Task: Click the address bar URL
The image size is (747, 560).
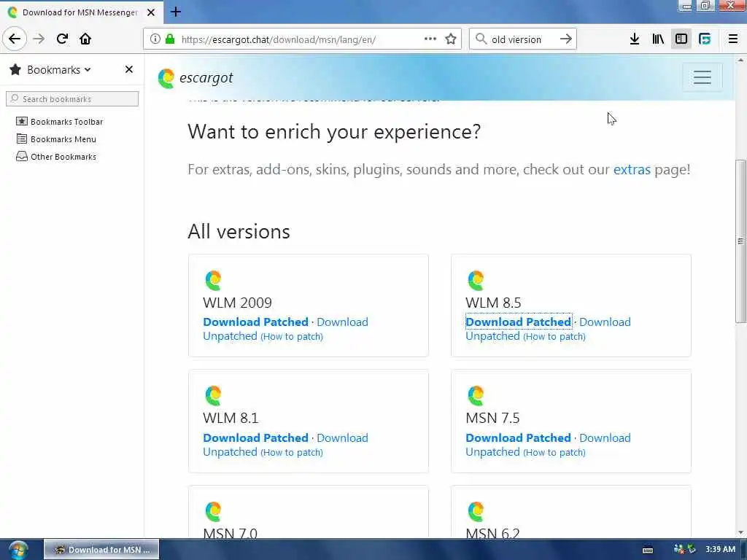Action: (x=278, y=39)
